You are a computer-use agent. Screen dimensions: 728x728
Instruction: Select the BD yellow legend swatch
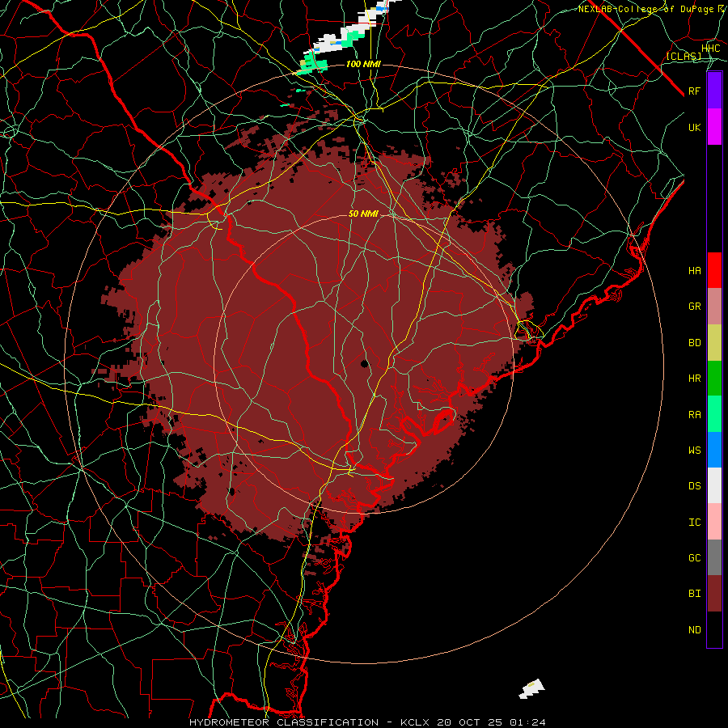coord(714,342)
